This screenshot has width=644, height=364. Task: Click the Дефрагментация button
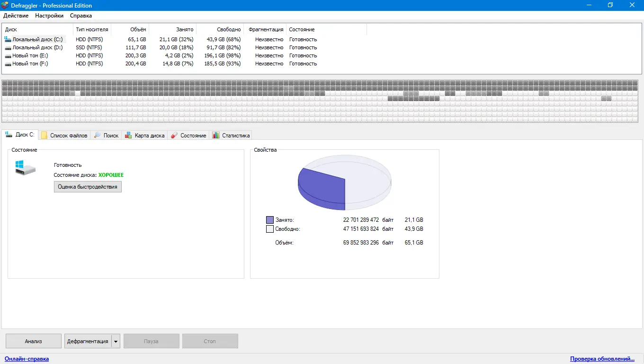[x=88, y=341]
